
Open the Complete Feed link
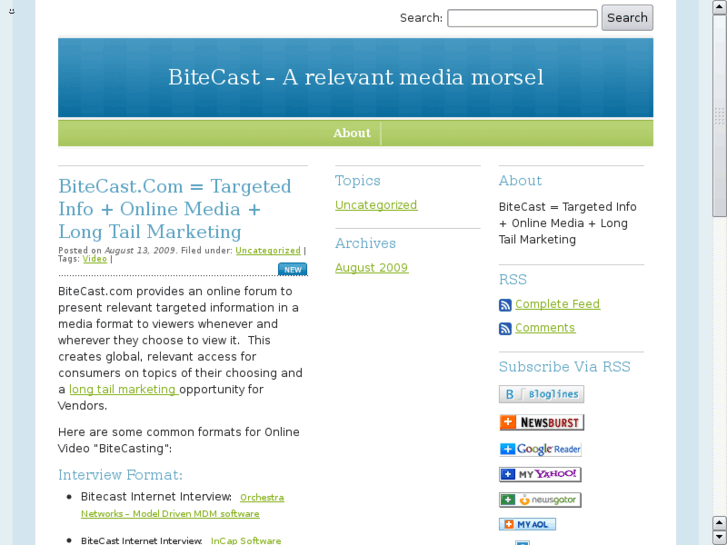pyautogui.click(x=557, y=304)
